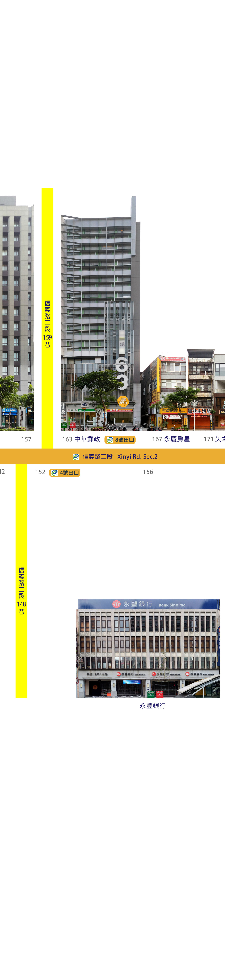Click the address number 157
Image resolution: width=225 pixels, height=980 pixels.
26,439
